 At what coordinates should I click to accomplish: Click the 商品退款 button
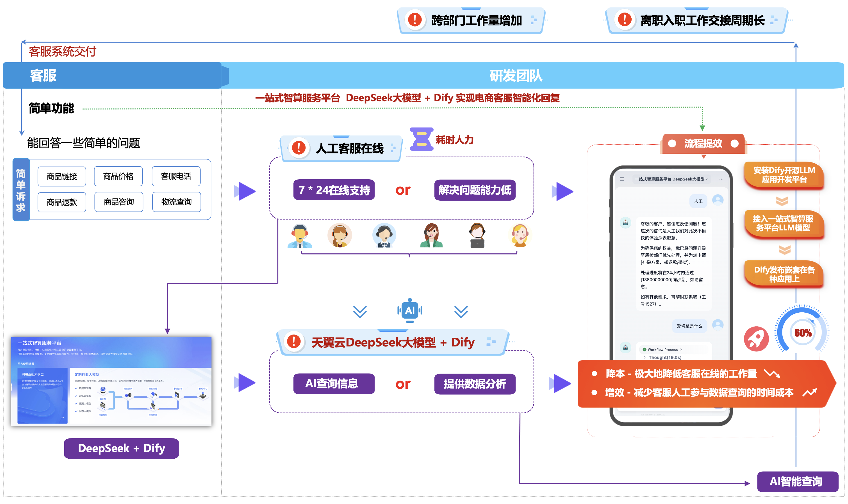tap(61, 202)
